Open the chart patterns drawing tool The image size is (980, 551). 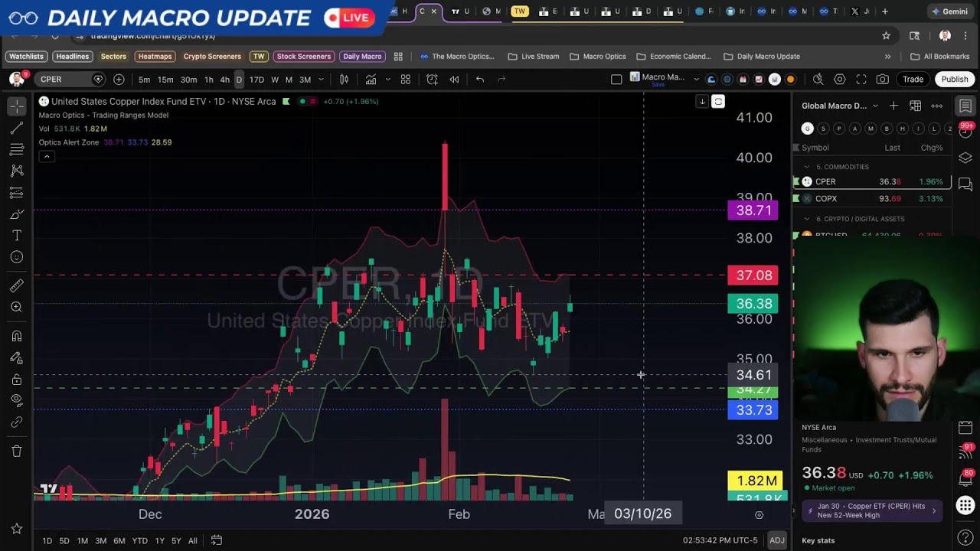click(x=17, y=171)
